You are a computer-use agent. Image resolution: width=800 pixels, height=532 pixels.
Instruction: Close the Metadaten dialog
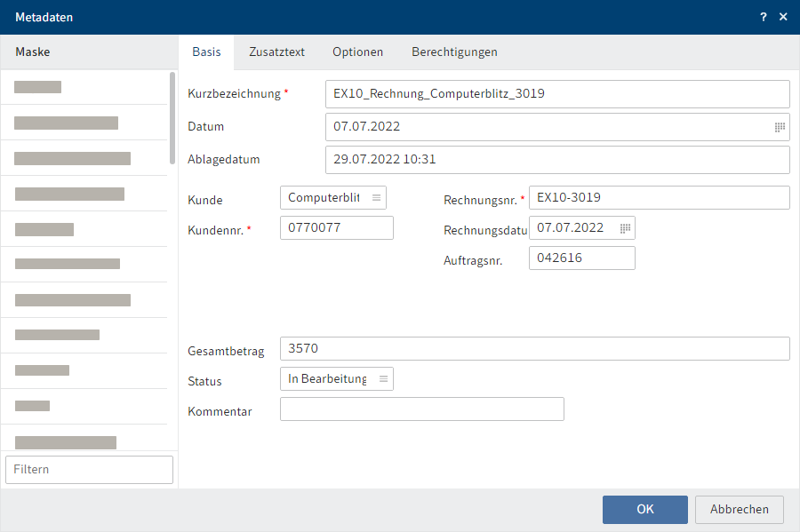point(783,17)
